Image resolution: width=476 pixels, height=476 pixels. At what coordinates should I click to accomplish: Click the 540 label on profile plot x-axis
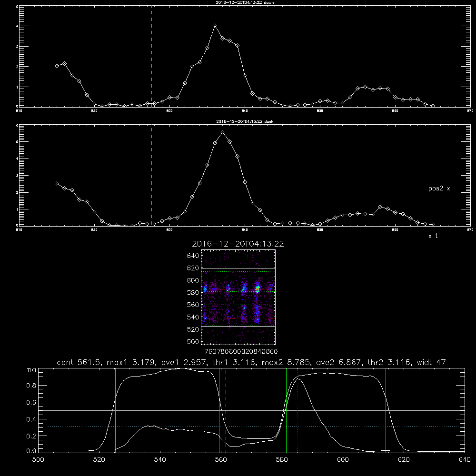[160, 460]
